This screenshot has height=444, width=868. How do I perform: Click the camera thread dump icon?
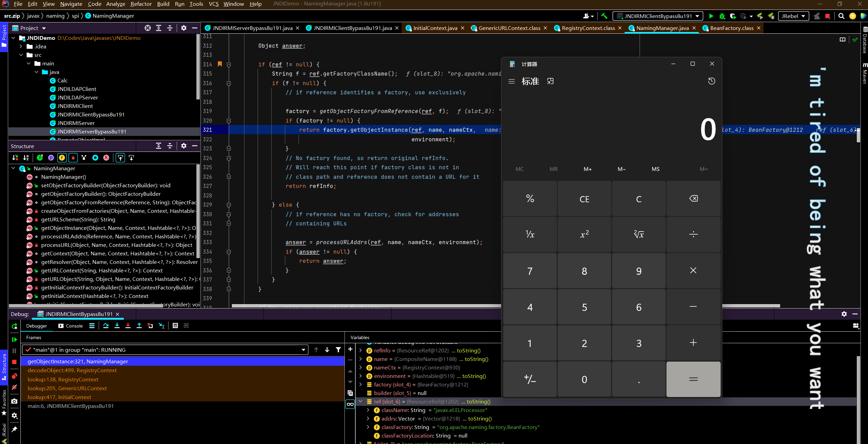[14, 401]
